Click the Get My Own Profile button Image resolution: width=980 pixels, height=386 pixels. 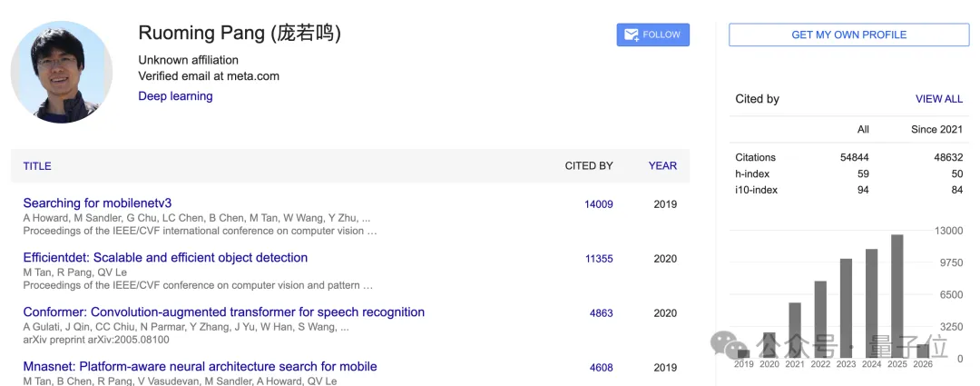coord(848,35)
